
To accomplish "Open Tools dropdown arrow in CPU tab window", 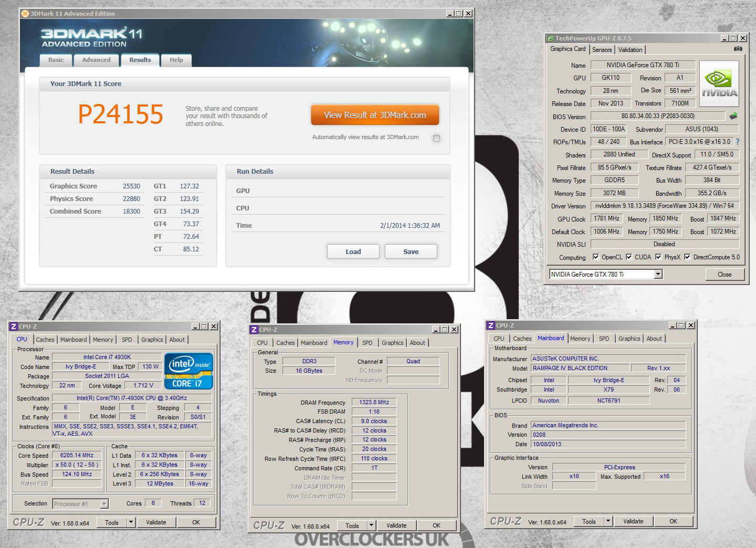I will tap(131, 522).
